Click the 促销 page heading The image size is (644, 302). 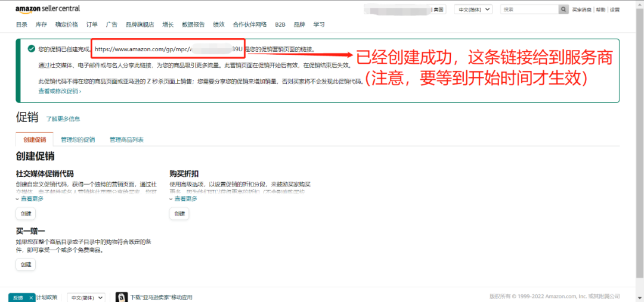[27, 117]
